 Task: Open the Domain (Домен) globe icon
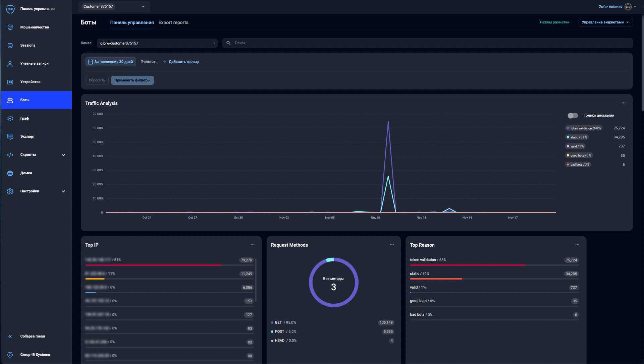(x=10, y=173)
